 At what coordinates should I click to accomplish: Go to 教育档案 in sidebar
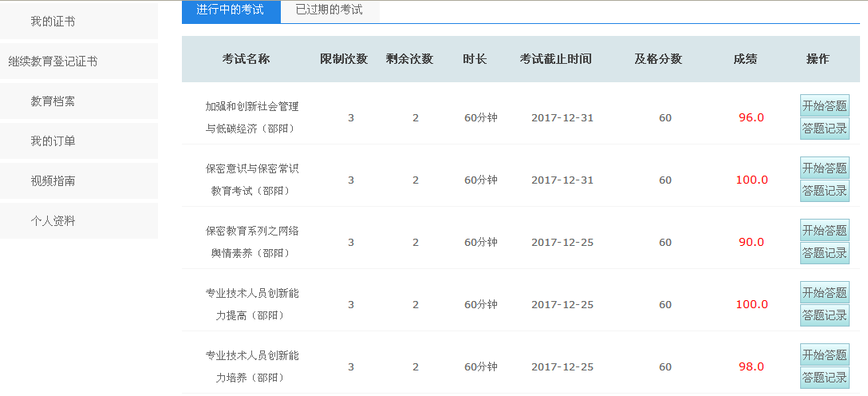coord(53,101)
